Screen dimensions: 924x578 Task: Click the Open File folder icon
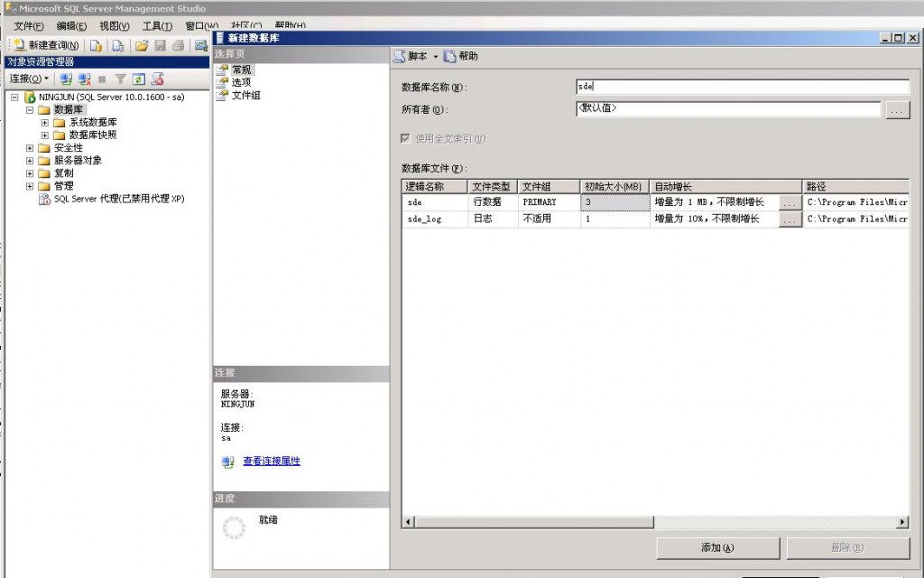(141, 45)
